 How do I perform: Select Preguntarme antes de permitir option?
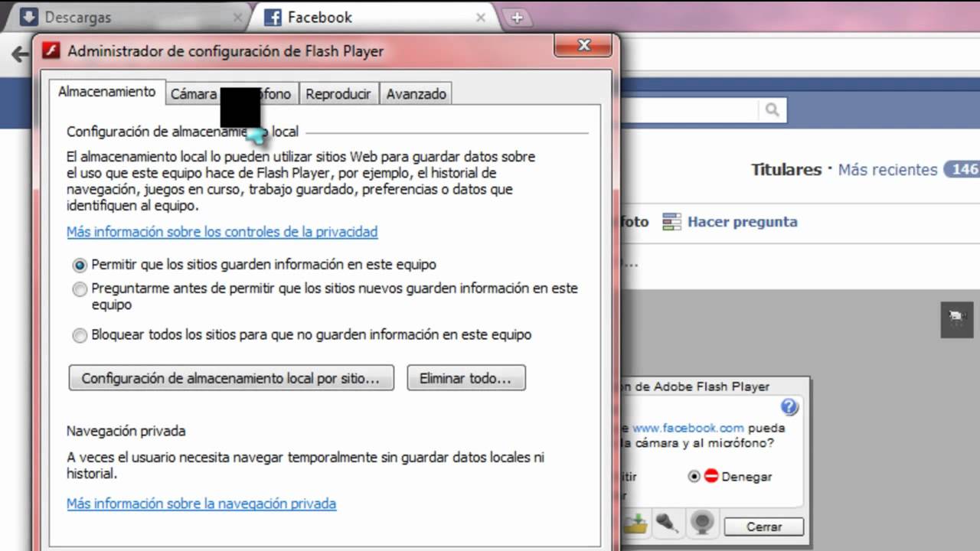80,289
